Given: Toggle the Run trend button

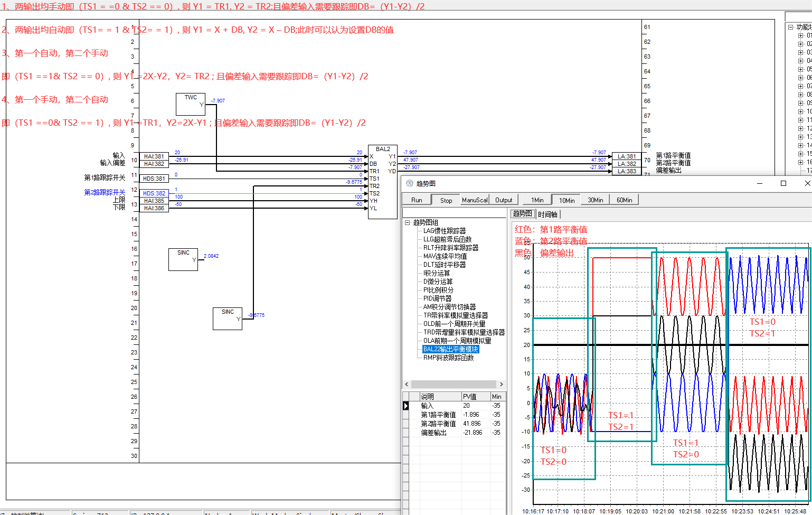Looking at the screenshot, I should (x=417, y=200).
